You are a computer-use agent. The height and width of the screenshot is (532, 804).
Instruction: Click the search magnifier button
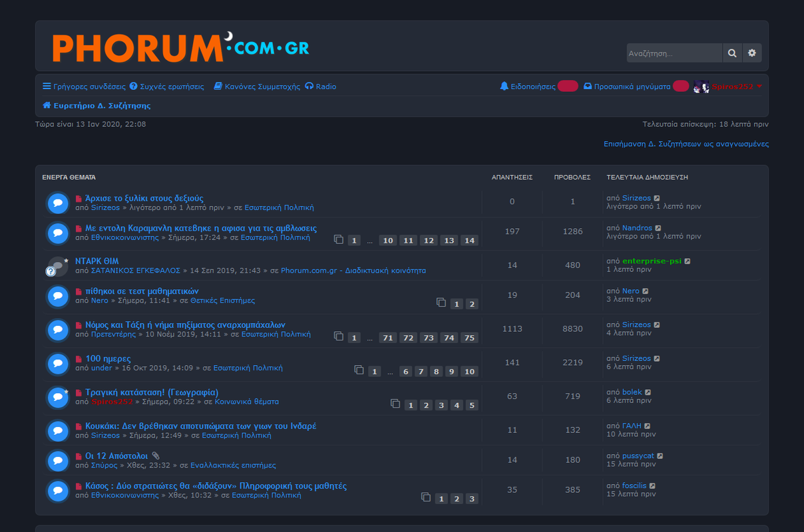(732, 53)
